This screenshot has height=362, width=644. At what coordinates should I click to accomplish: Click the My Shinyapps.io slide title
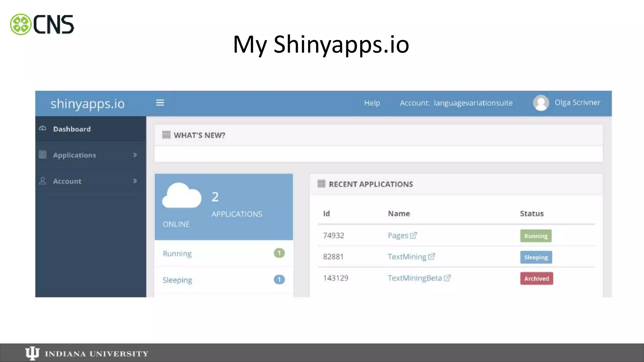click(321, 44)
